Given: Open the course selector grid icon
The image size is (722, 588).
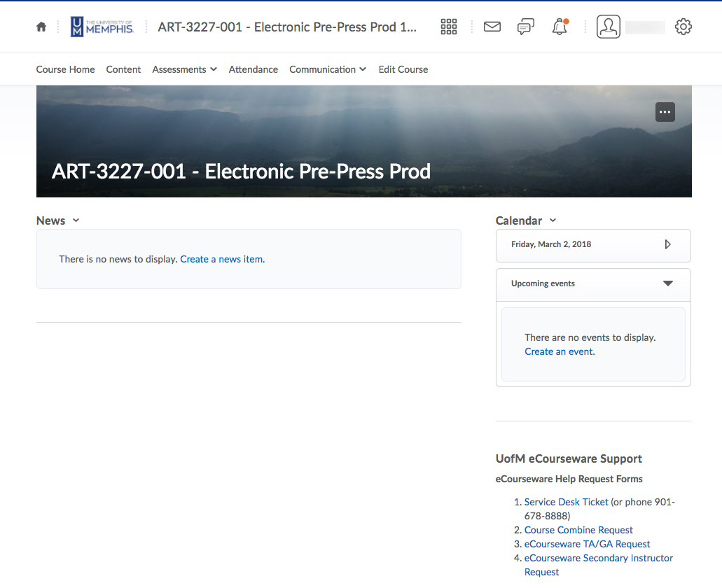Looking at the screenshot, I should coord(449,27).
